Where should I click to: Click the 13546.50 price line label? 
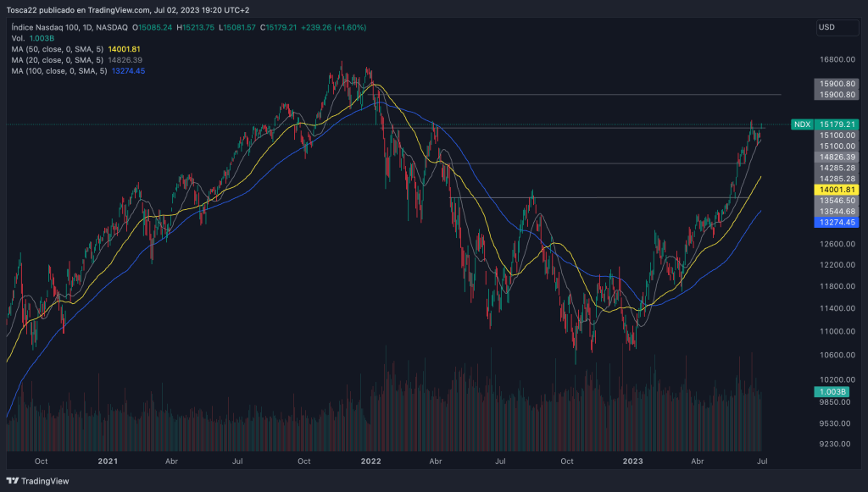click(x=837, y=202)
